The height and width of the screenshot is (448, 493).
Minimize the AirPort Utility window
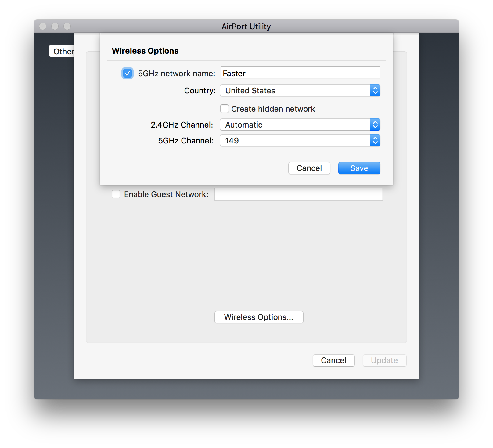(x=55, y=27)
